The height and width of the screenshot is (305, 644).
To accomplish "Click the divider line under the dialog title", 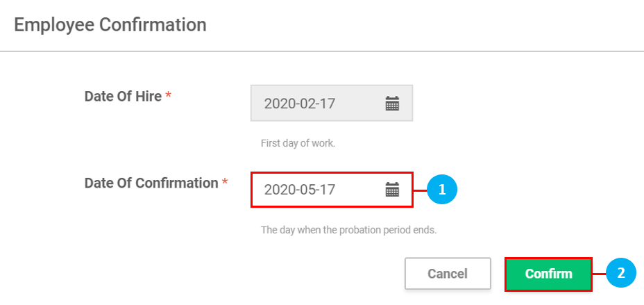I will pyautogui.click(x=322, y=51).
